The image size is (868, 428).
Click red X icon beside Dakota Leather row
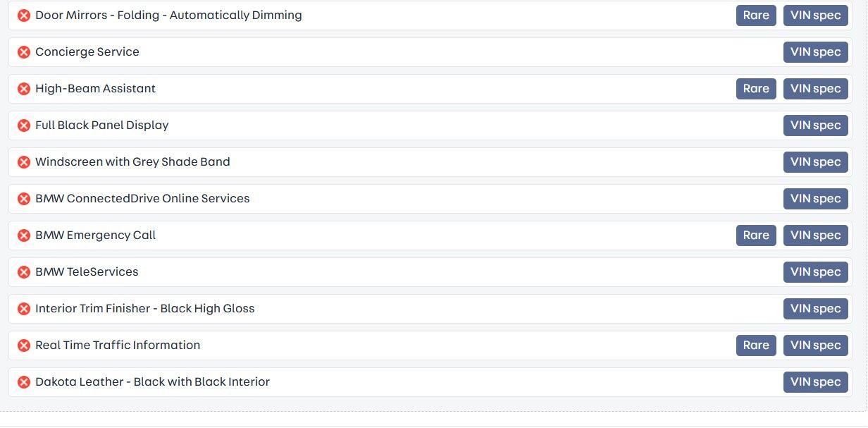24,382
